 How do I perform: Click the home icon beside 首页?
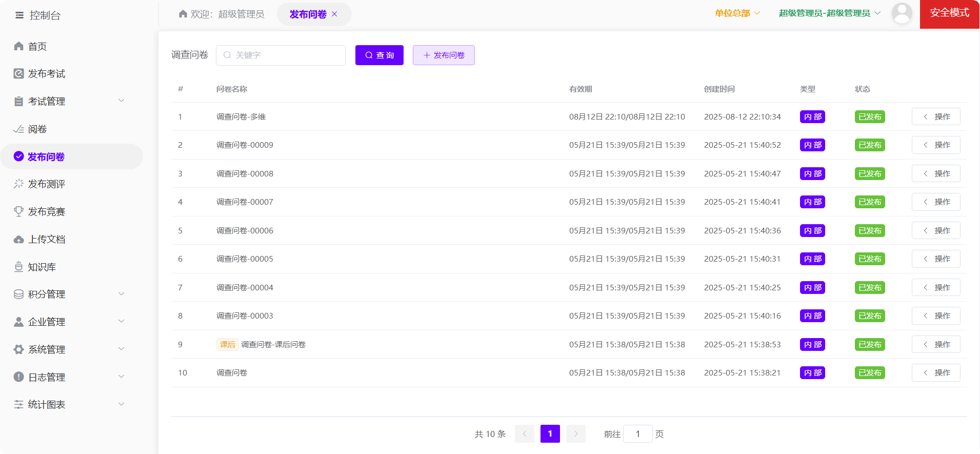(x=19, y=46)
